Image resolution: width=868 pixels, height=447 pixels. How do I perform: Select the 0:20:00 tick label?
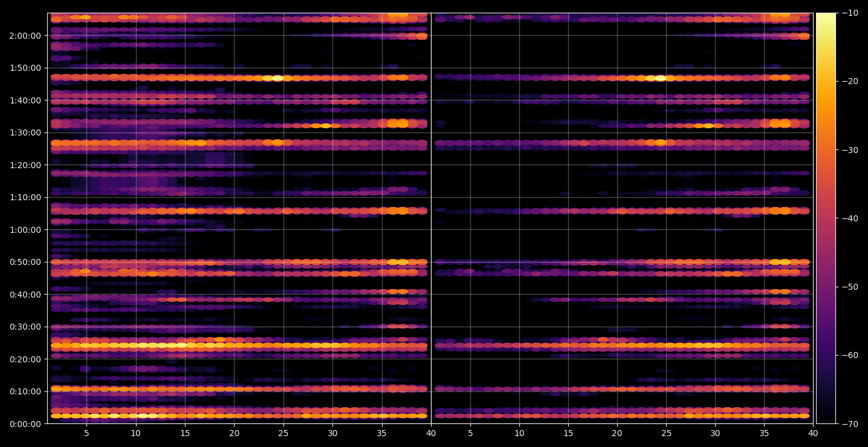(x=25, y=359)
